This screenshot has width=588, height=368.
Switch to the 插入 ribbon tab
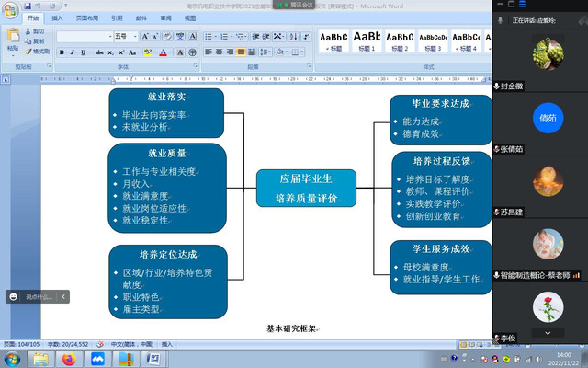tap(57, 17)
